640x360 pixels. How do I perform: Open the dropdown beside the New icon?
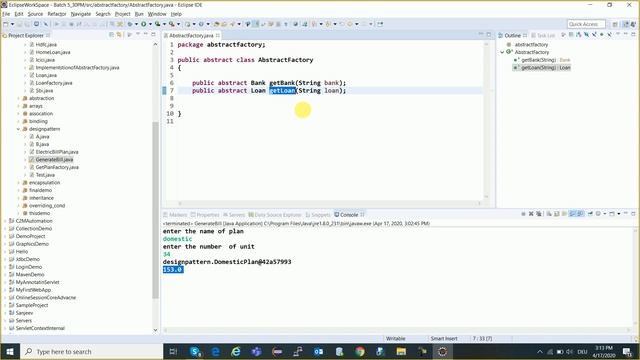coord(12,24)
